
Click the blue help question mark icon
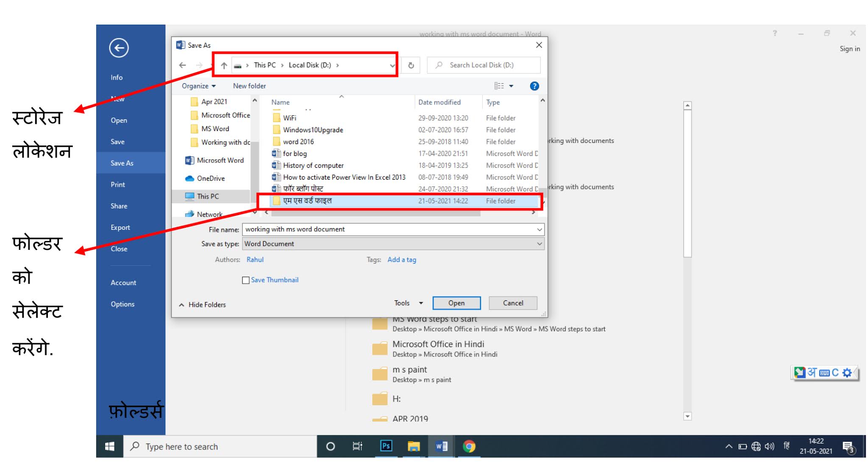click(x=534, y=86)
